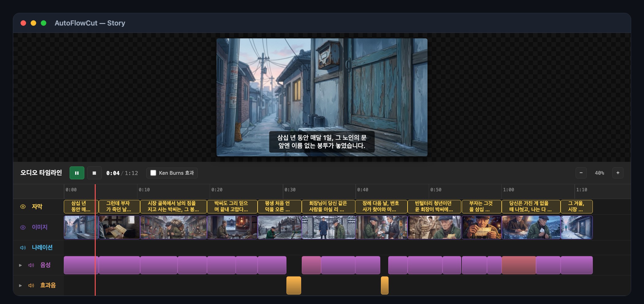Mute the 효과음 track speaker icon
The image size is (644, 304).
click(x=31, y=285)
